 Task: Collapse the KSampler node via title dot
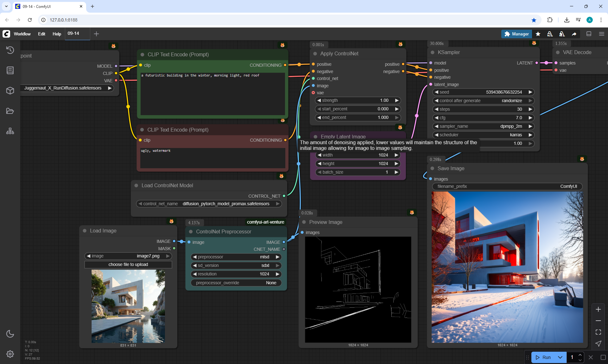433,52
